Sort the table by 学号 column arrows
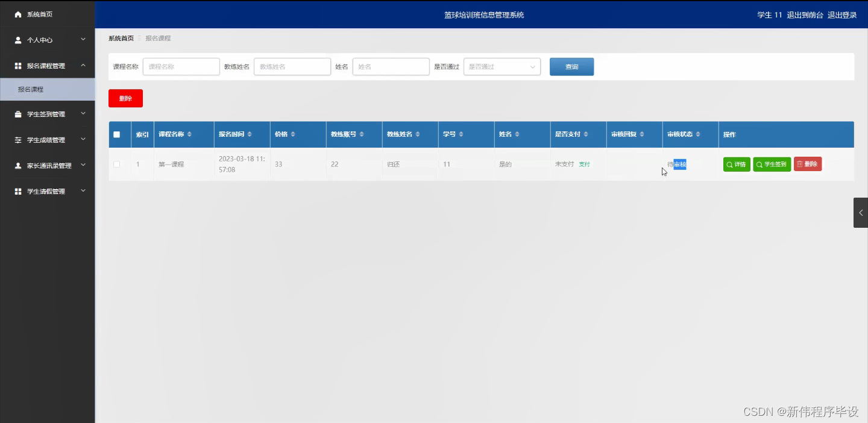The image size is (868, 423). coord(461,134)
